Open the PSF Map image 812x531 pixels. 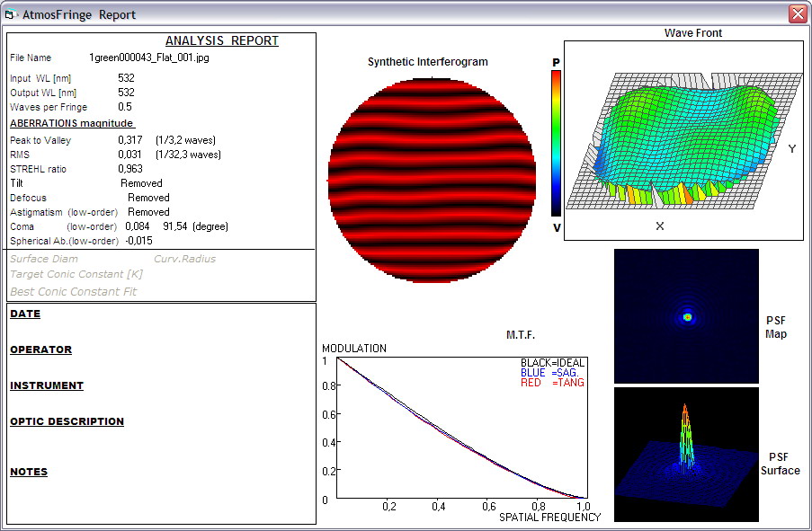pos(686,316)
